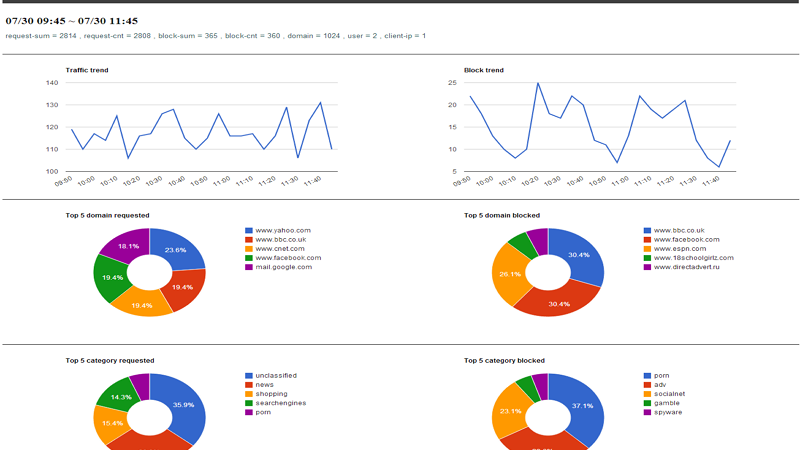Viewport: 800px width, 450px height.
Task: Select www.facebook.com in domain requested legend
Action: (x=288, y=258)
